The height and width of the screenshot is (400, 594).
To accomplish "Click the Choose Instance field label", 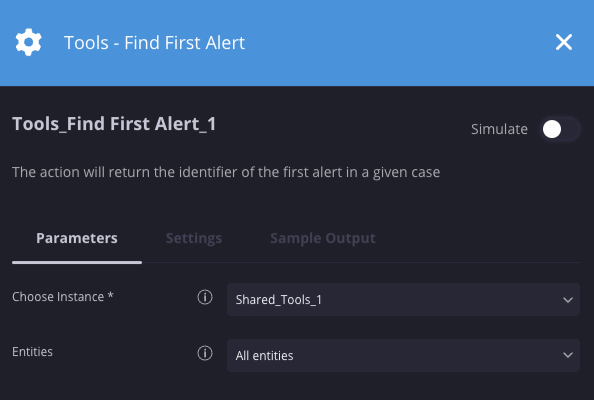I will 63,297.
